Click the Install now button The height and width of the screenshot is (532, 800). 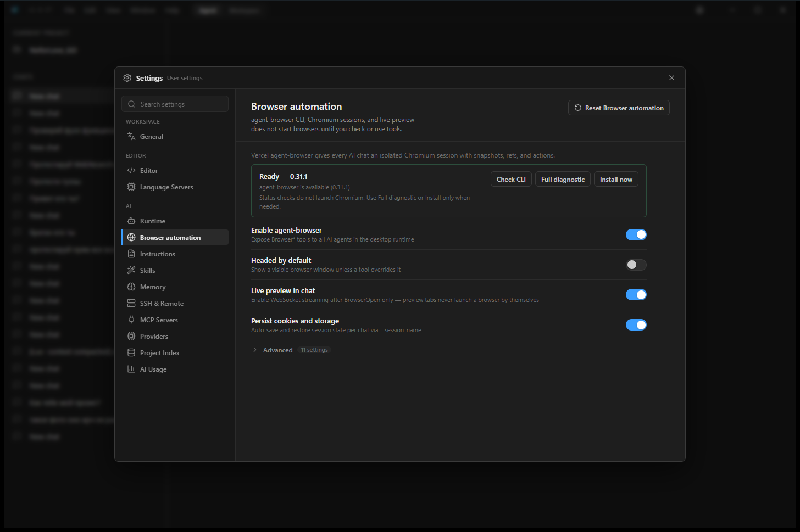coord(616,180)
